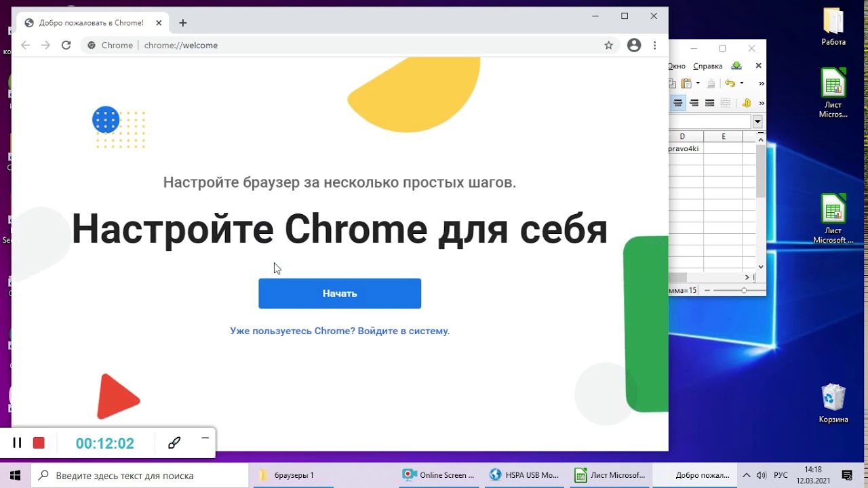This screenshot has width=868, height=488.
Task: Select column E header in spreadsheet
Action: click(724, 137)
